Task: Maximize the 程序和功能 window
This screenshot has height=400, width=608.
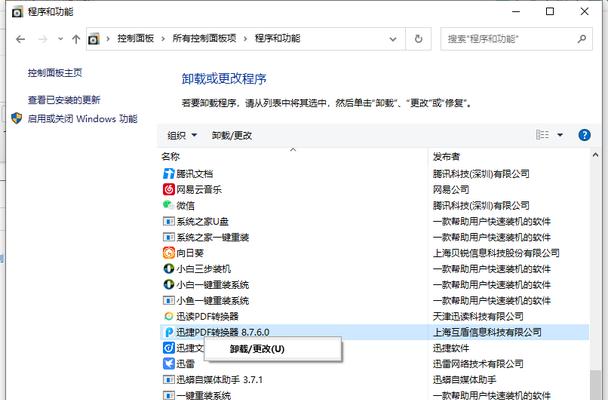Action: (x=550, y=12)
